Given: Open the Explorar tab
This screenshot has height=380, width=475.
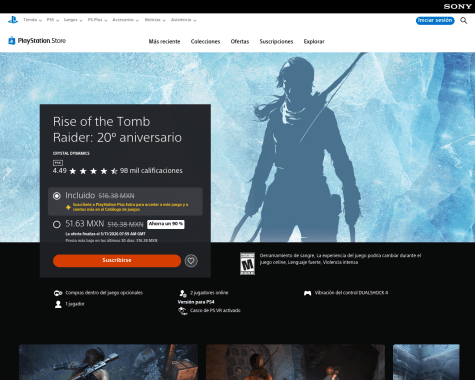Looking at the screenshot, I should [314, 42].
